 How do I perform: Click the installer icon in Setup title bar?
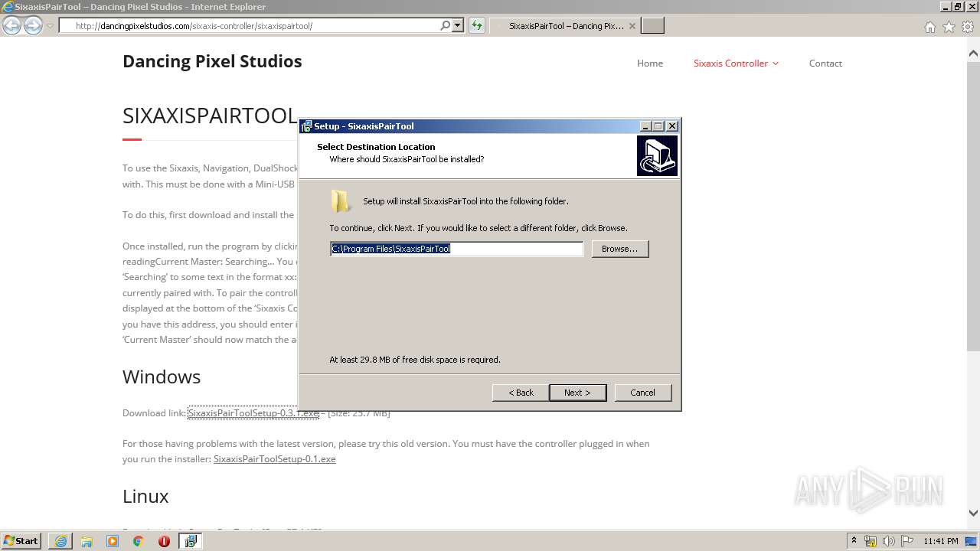tap(306, 126)
